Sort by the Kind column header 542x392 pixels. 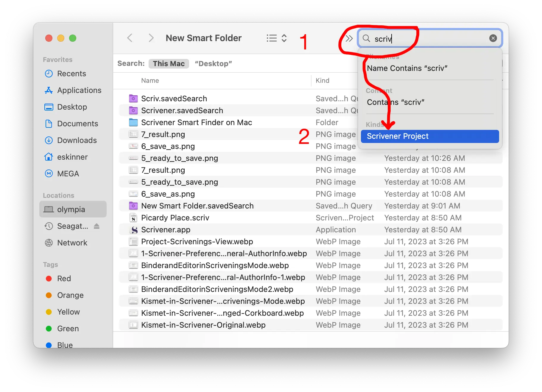pos(323,80)
